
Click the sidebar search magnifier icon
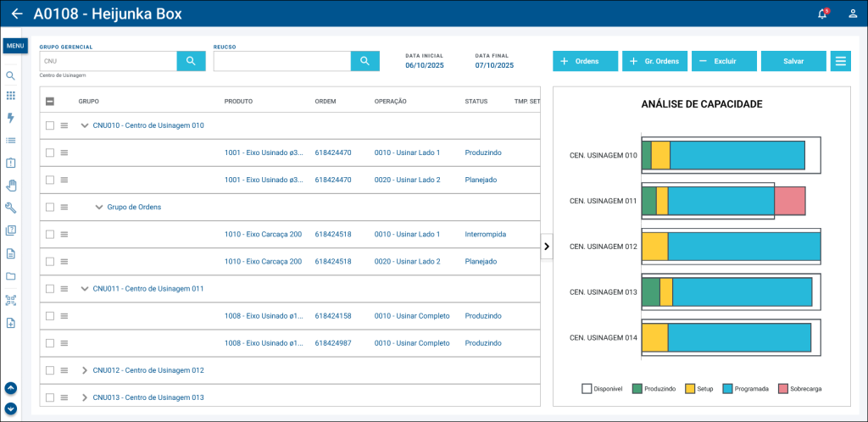click(x=11, y=75)
